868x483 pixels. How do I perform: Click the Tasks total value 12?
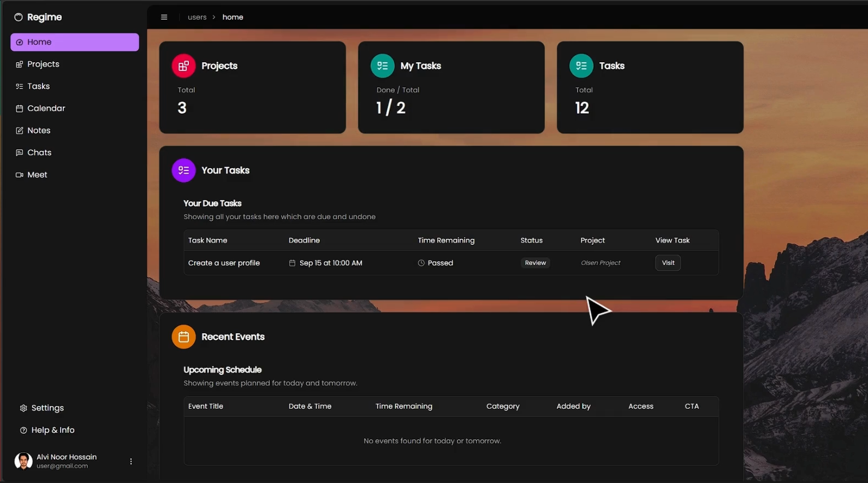coord(582,108)
